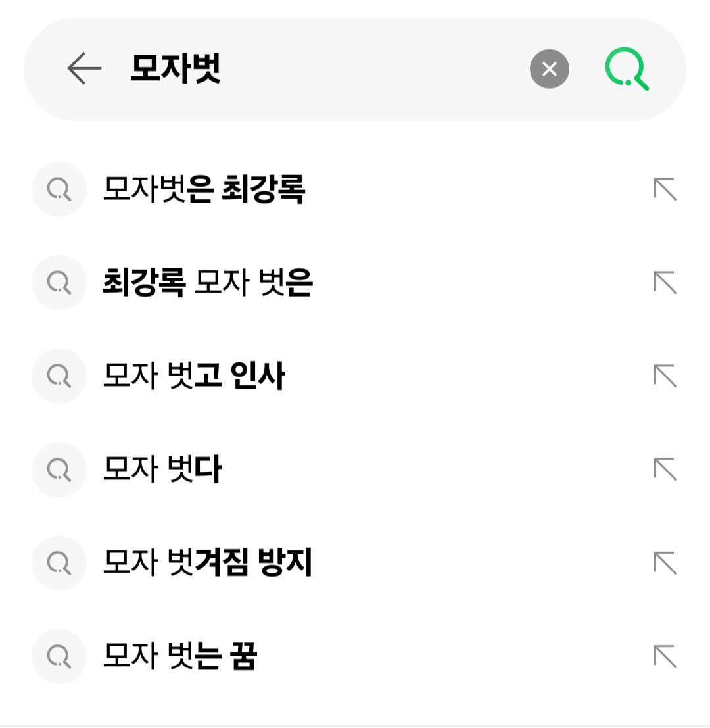
Task: Pick the 모자 벗다 suggestion
Action: coord(162,470)
